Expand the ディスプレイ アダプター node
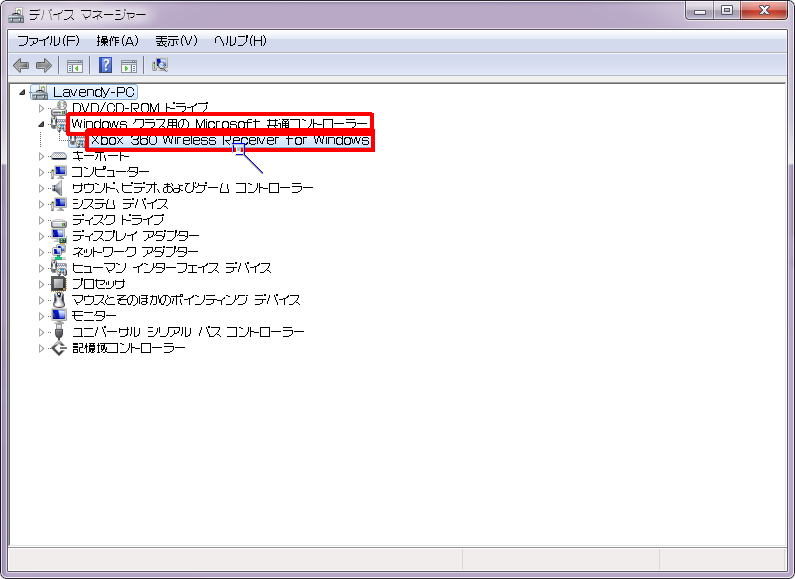The height and width of the screenshot is (579, 795). (x=42, y=236)
